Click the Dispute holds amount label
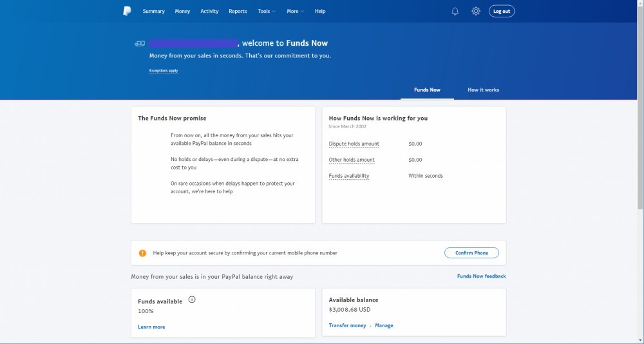This screenshot has height=344, width=644. [354, 144]
